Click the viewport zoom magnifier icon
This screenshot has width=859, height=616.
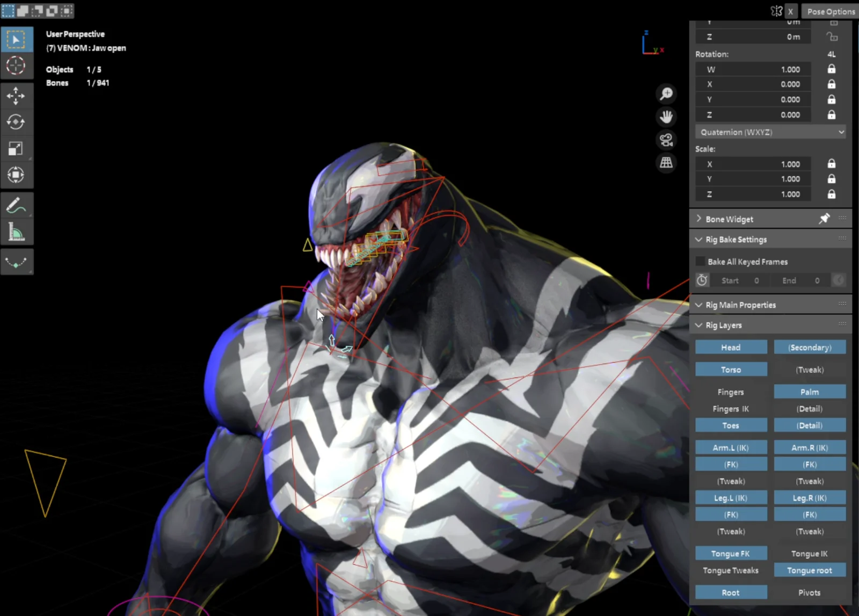[666, 93]
